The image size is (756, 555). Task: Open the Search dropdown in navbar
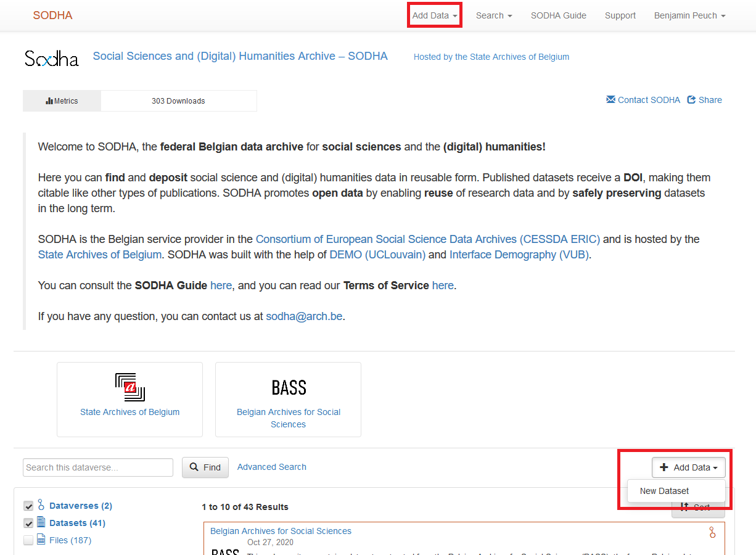click(494, 15)
